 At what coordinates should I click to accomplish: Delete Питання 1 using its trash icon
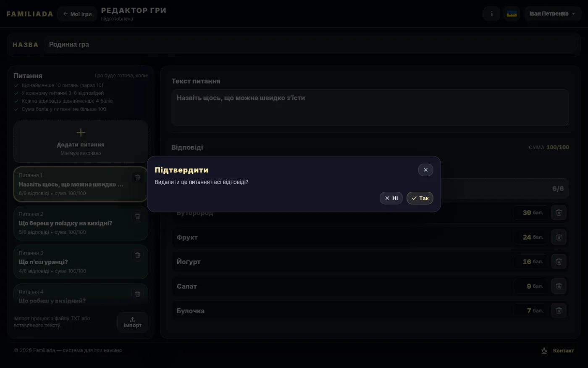pyautogui.click(x=137, y=177)
